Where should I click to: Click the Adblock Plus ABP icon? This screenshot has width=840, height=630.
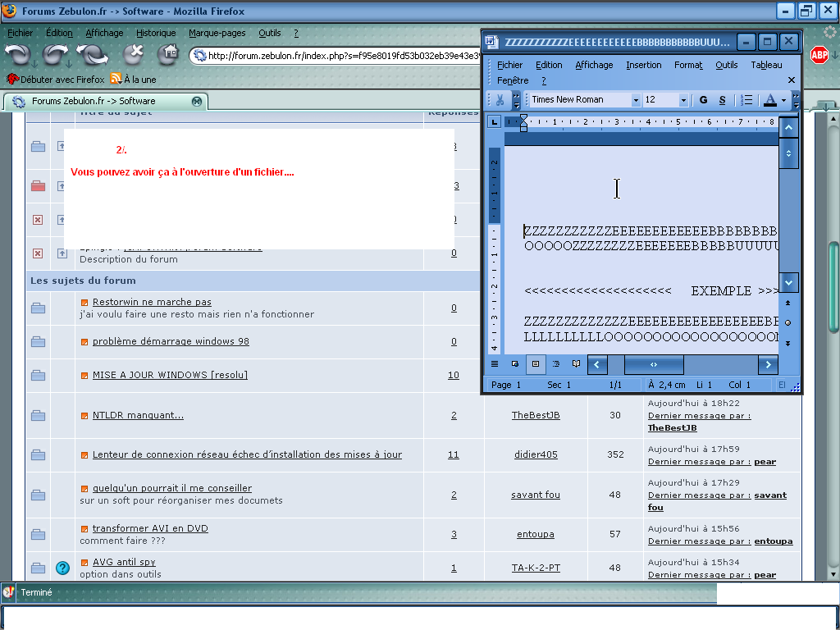tap(819, 55)
